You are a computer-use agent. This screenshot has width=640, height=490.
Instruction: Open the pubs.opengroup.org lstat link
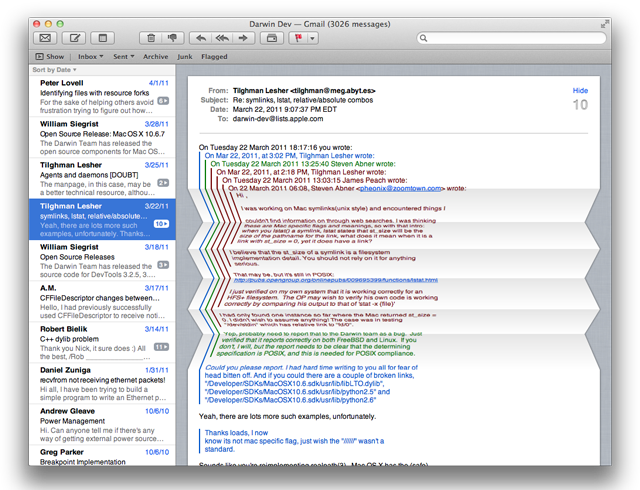click(336, 280)
